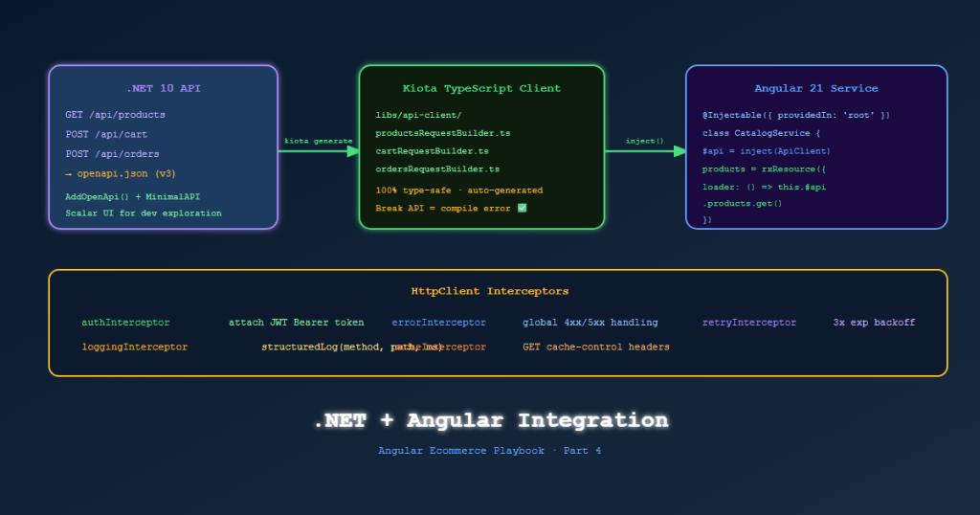Click 'Angular Ecommerce Playbook · Part 4' subtitle
This screenshot has height=515, width=980.
(489, 451)
